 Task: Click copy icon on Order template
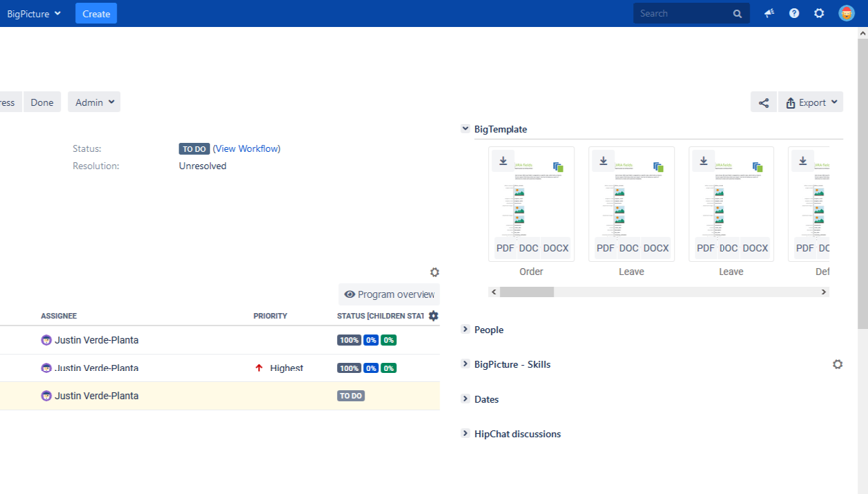pyautogui.click(x=558, y=167)
